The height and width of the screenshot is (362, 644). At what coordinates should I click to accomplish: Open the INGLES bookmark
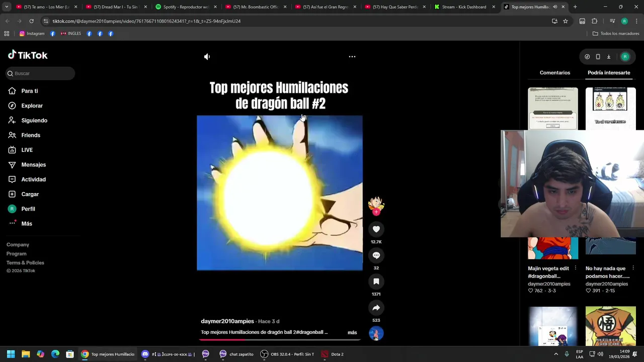70,34
